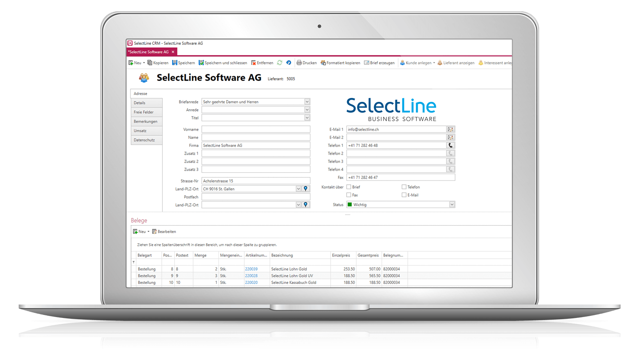644x354 pixels.
Task: Open dropdown for CH 9016 St. Gallen
Action: [298, 189]
